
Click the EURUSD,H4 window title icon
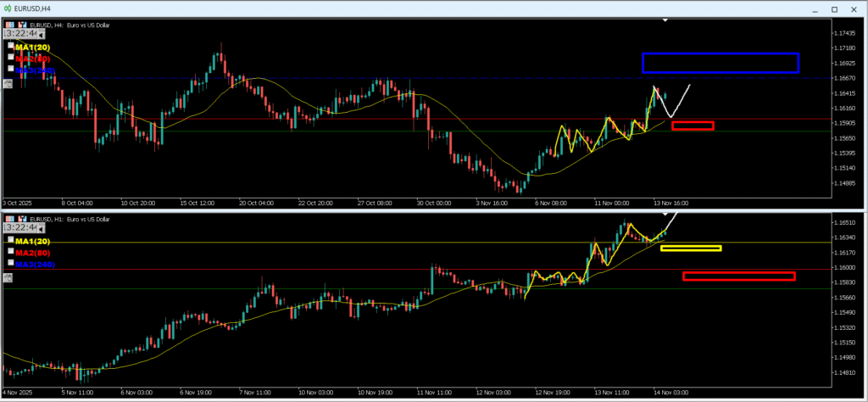[x=7, y=8]
